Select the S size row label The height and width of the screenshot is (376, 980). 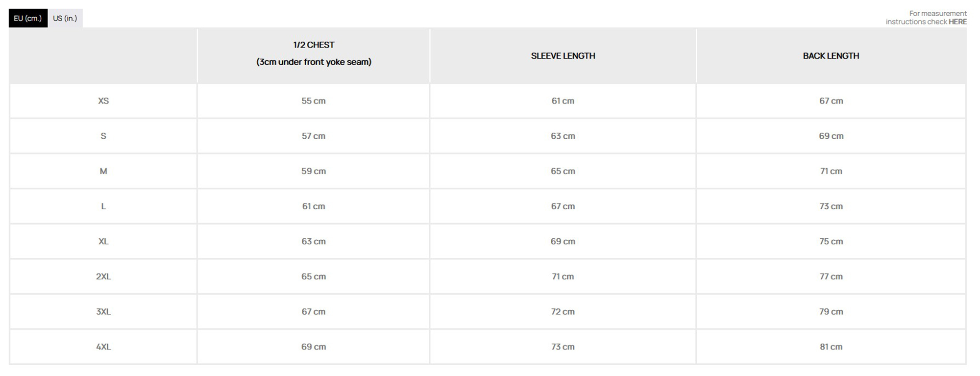tap(103, 136)
